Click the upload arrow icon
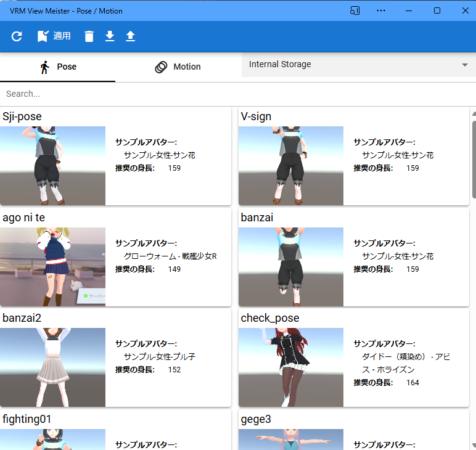Viewport: 476px width, 450px height. click(131, 36)
